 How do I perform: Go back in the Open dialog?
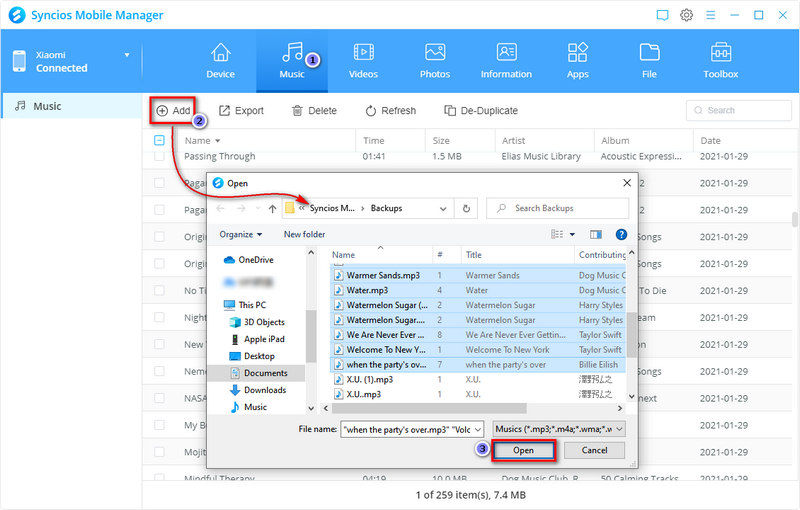coord(220,209)
